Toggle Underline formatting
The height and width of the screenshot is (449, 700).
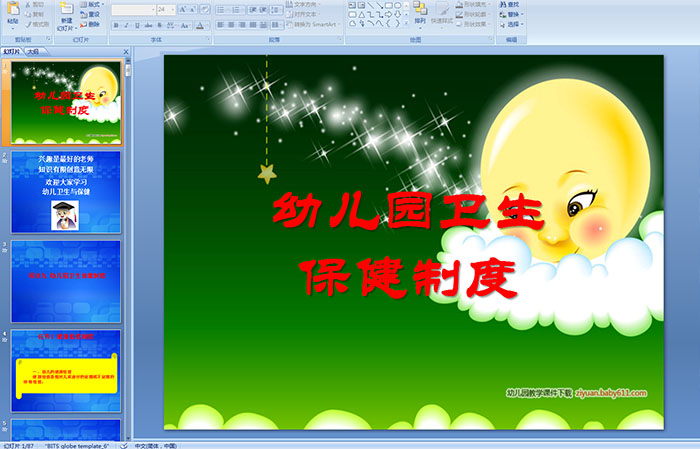[x=137, y=25]
